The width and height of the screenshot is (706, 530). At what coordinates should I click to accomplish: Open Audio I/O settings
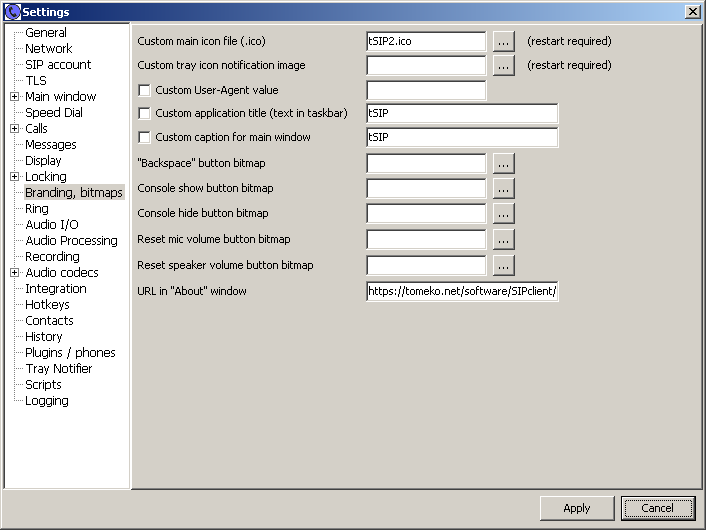[52, 224]
